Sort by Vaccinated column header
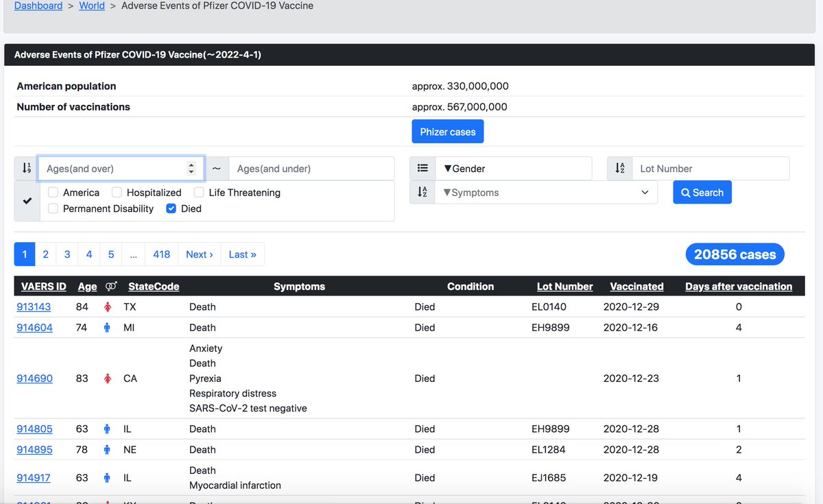The image size is (823, 504). pos(637,287)
